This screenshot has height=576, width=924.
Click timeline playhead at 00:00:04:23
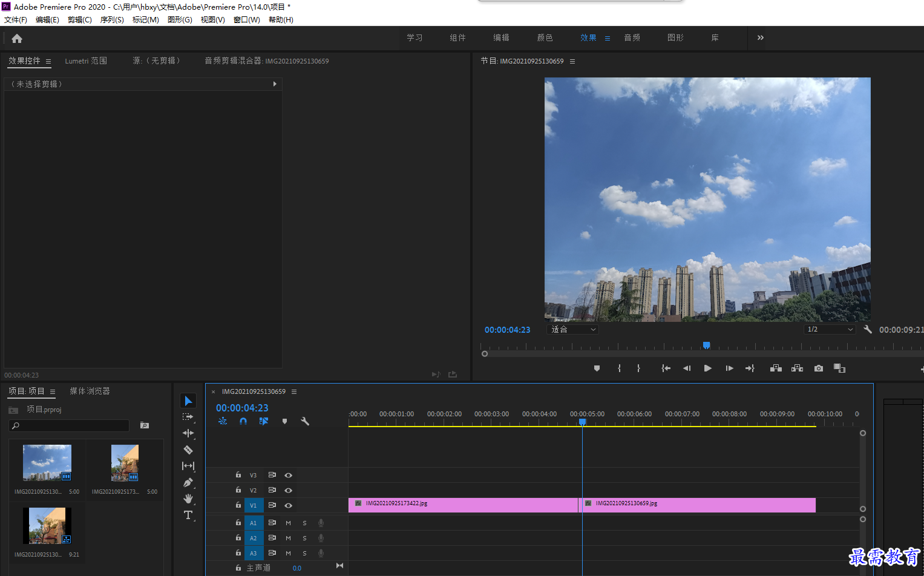(582, 422)
